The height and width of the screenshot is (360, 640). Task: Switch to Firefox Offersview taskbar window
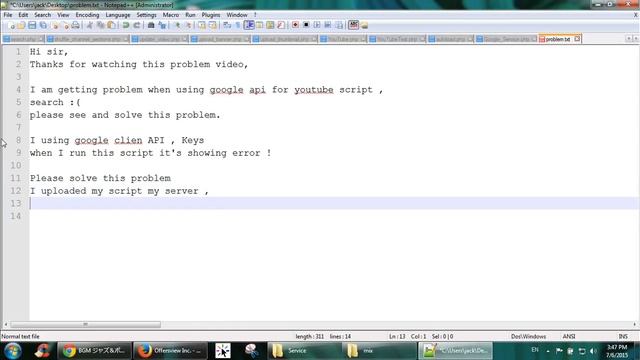coord(170,351)
